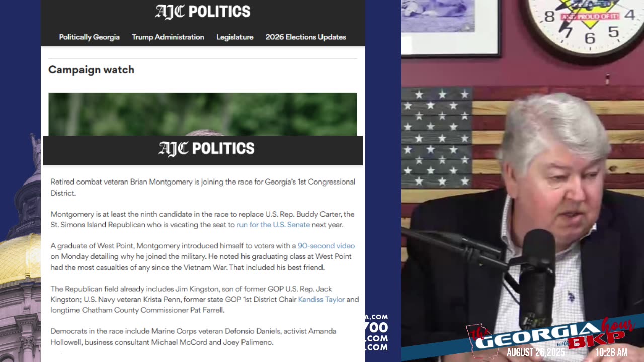644x362 pixels.
Task: Click the paragraph starting 'Retired combat veteran Brian Montgomery'
Action: (x=203, y=187)
